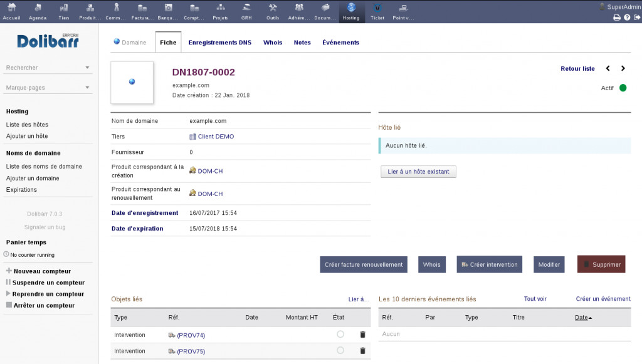
Task: Click the logout icon in top-right corner
Action: [636, 18]
